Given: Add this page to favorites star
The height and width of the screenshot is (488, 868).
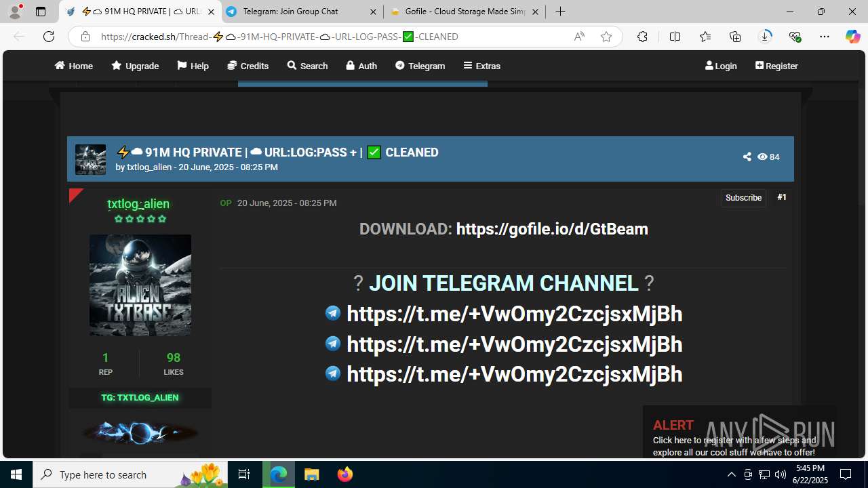Looking at the screenshot, I should click(606, 37).
